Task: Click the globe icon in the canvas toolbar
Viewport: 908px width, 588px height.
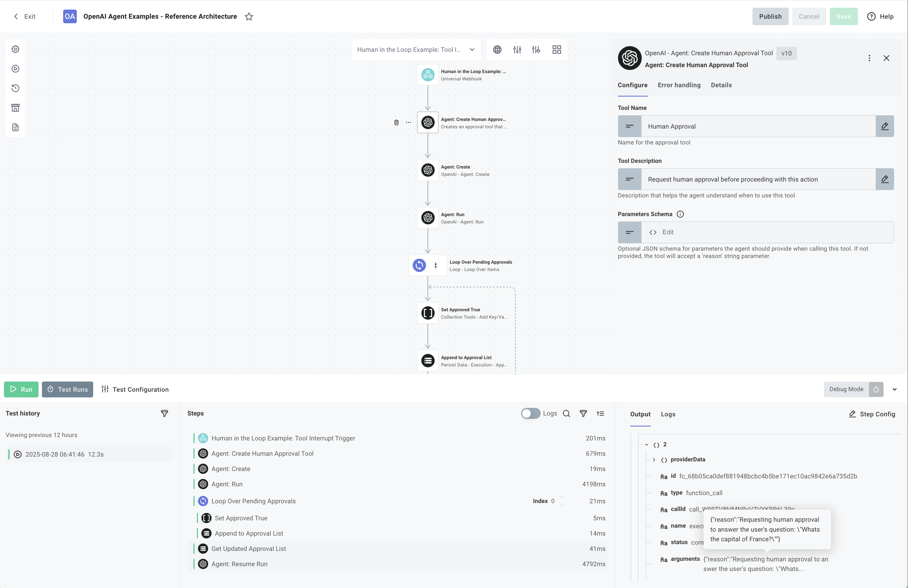Action: tap(497, 49)
